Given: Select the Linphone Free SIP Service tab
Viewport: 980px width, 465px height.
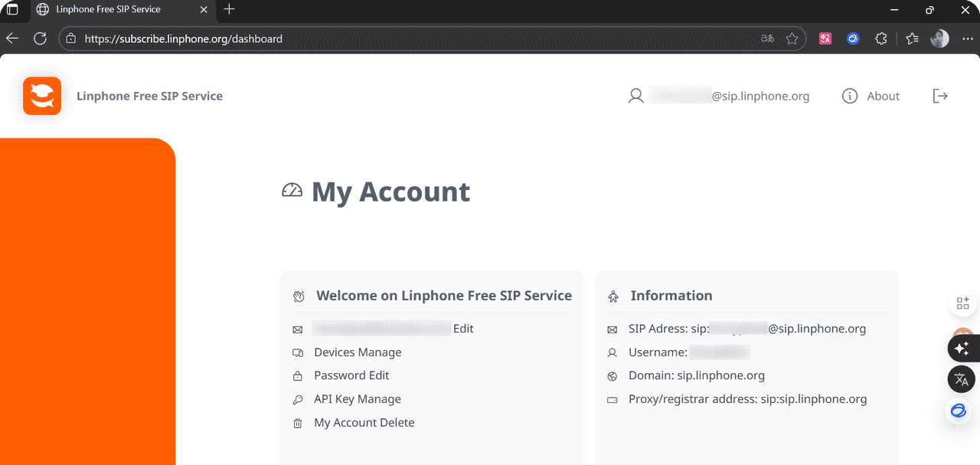Looking at the screenshot, I should (108, 9).
